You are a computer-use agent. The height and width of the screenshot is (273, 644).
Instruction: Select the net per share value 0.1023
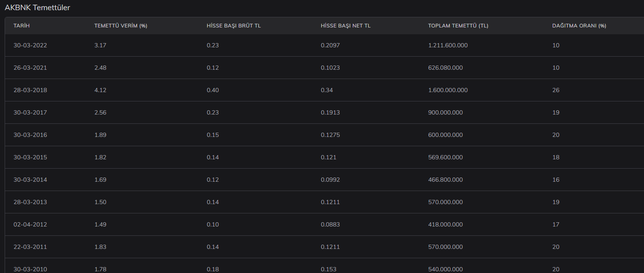(x=330, y=68)
